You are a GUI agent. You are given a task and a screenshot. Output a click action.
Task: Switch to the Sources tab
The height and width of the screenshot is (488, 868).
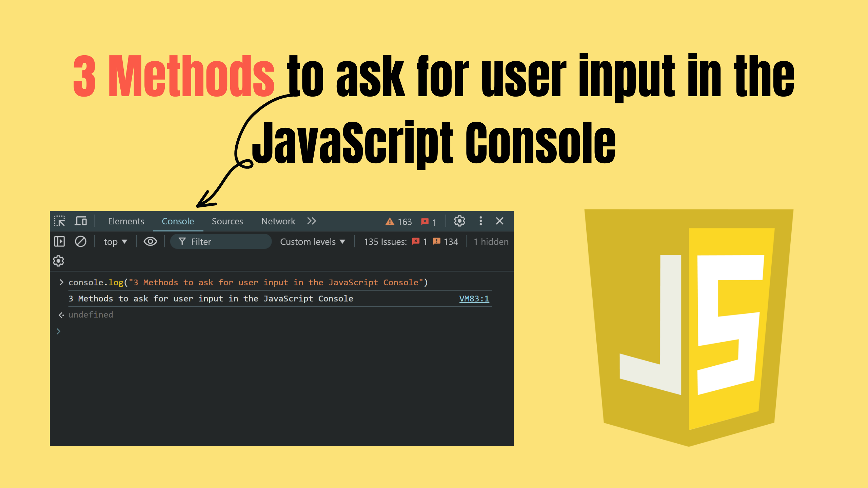(x=227, y=221)
